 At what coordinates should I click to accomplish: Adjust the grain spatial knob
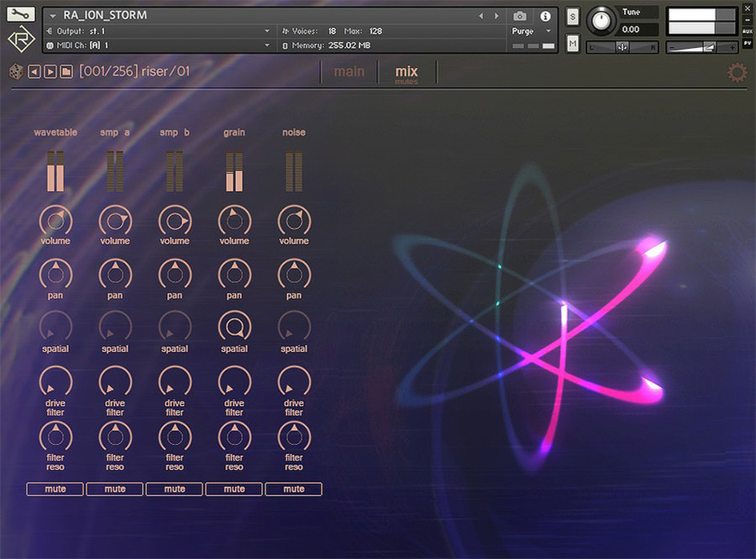(x=234, y=327)
